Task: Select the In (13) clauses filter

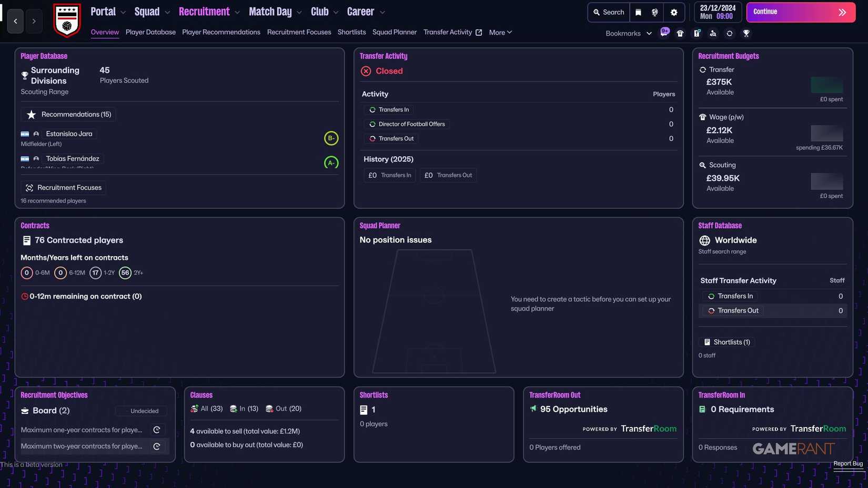Action: click(244, 409)
